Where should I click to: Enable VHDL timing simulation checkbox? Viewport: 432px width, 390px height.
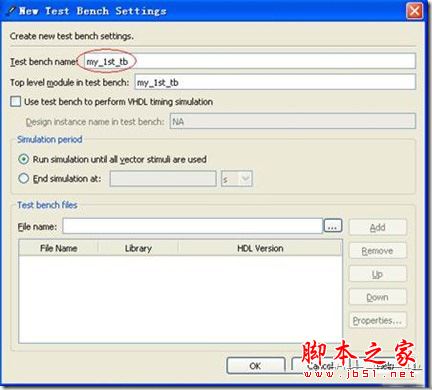[16, 101]
